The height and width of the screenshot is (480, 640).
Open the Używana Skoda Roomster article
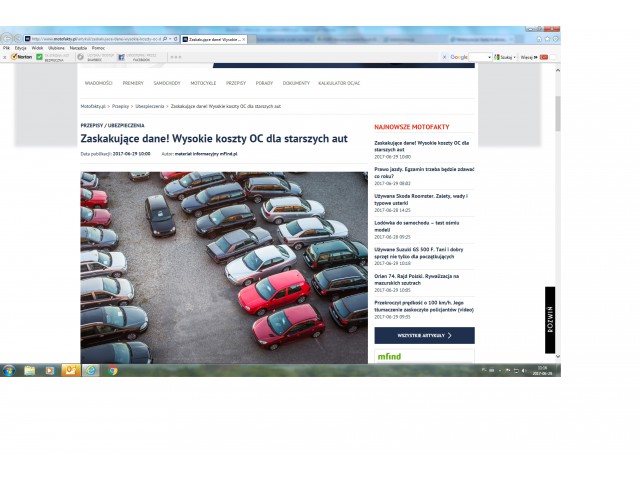417,199
